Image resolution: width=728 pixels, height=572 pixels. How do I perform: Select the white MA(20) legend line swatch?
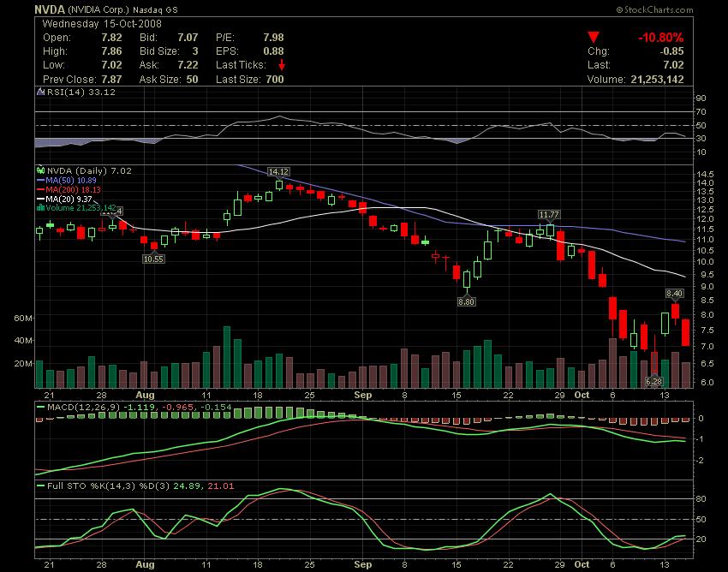pyautogui.click(x=40, y=199)
